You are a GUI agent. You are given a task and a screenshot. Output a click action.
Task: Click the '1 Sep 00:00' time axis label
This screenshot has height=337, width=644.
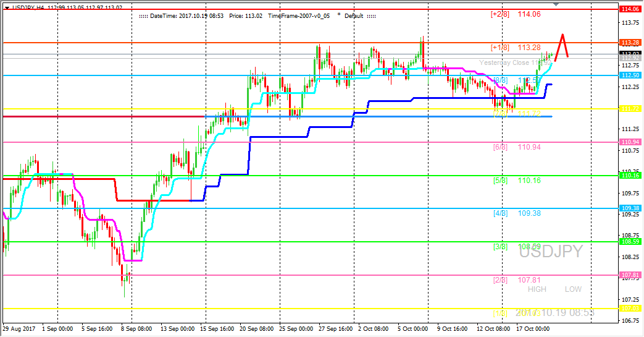57,329
